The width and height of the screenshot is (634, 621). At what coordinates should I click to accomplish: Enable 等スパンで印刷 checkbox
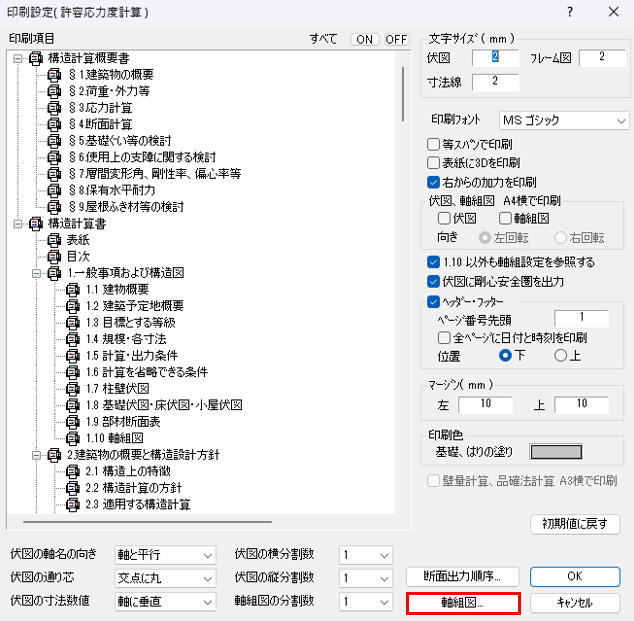click(433, 144)
